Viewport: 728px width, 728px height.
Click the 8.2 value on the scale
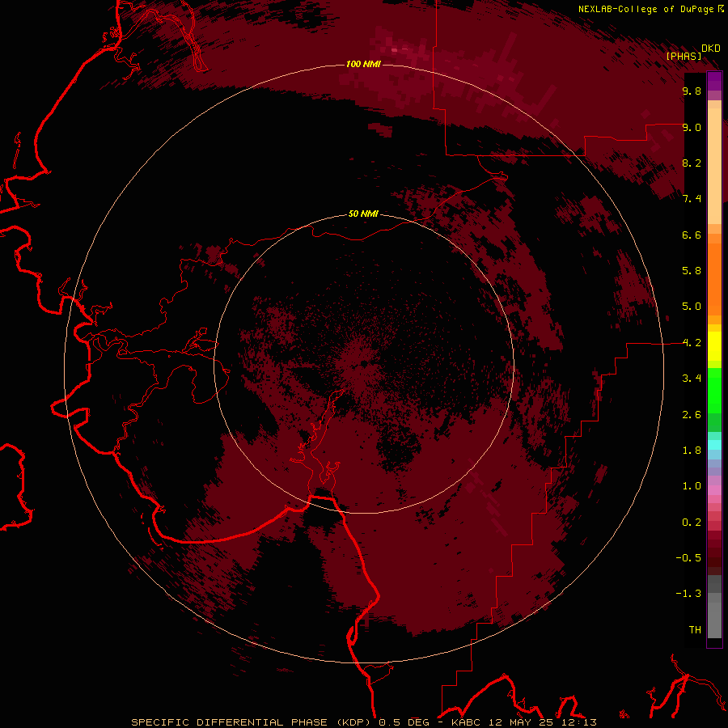(692, 163)
